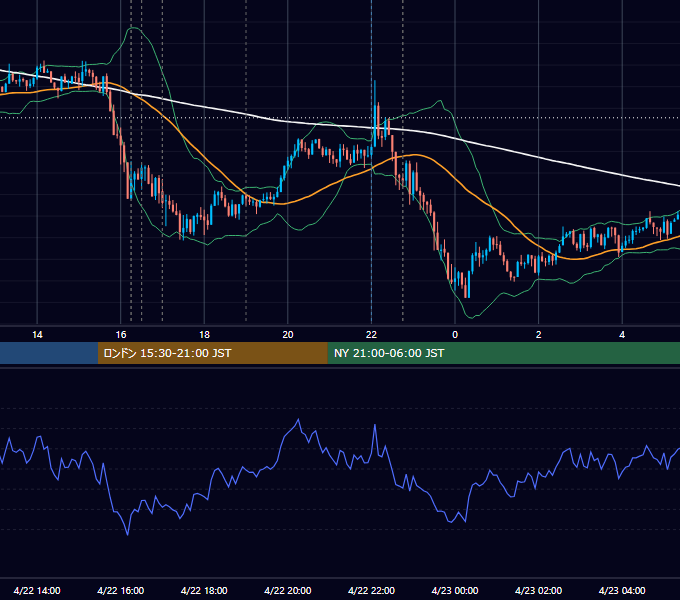Click the tall blue spike candle at 22:00
Screen dimensions: 680x600
(375, 115)
